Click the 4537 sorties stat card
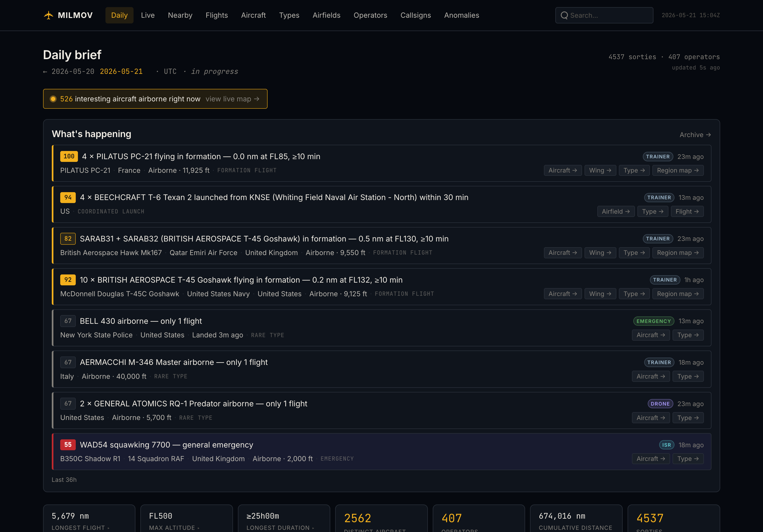Image resolution: width=763 pixels, height=532 pixels. click(674, 519)
